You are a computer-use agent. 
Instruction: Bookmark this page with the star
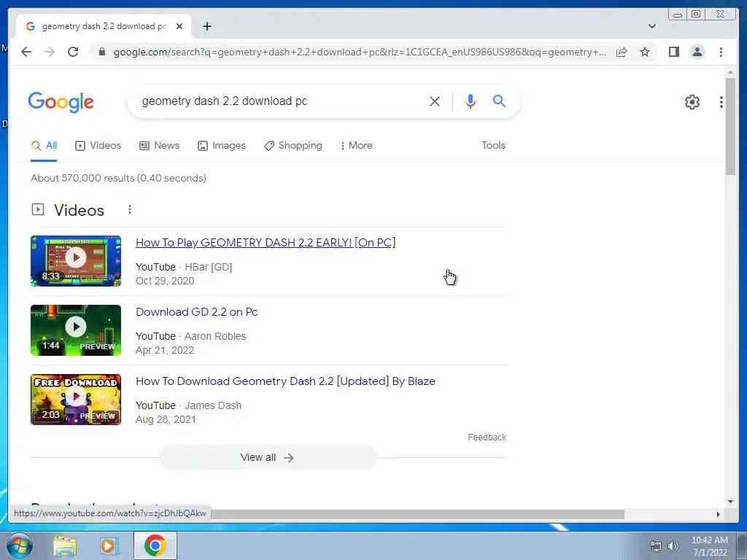pos(645,52)
